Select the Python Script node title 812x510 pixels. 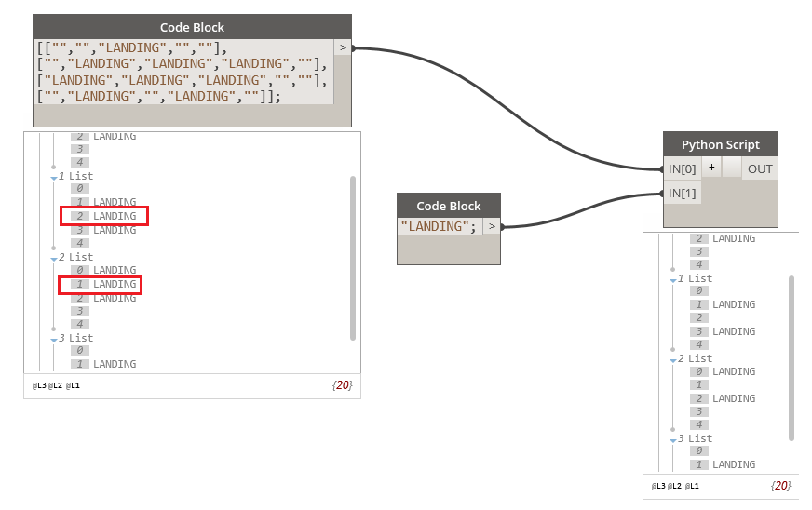point(721,144)
